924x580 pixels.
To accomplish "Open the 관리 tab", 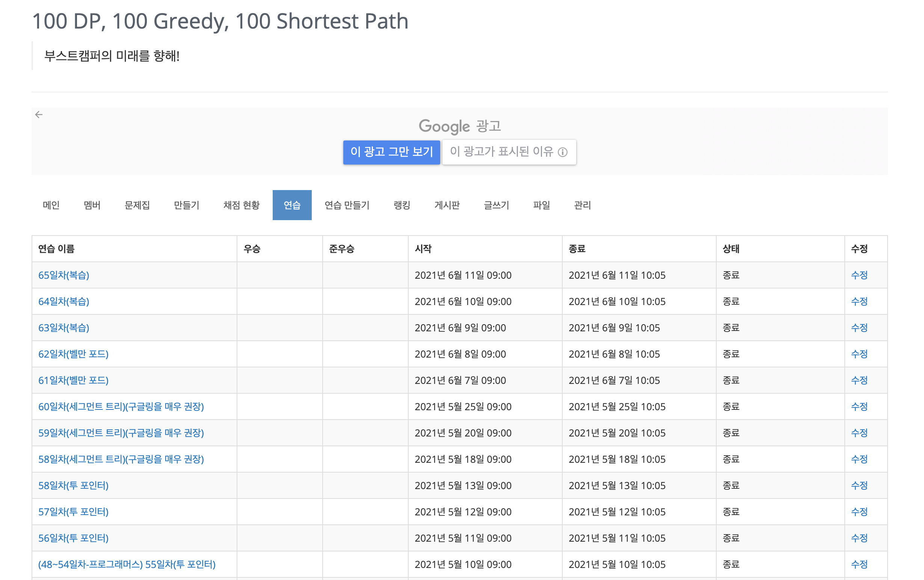I will tap(582, 205).
